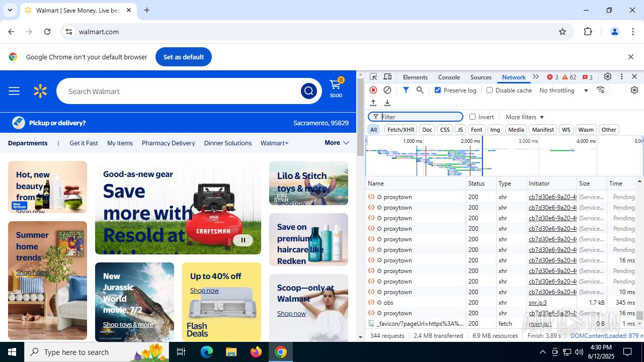
Task: Filter requests by CSS type
Action: 445,130
